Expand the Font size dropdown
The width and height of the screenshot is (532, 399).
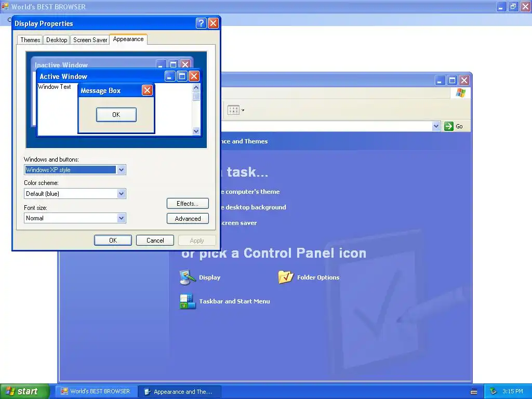coord(121,218)
